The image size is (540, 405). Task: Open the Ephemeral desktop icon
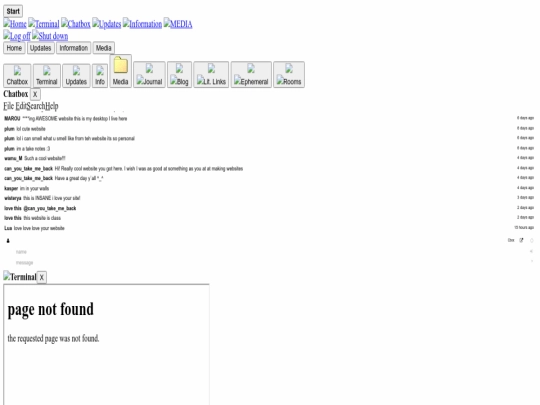pyautogui.click(x=251, y=75)
